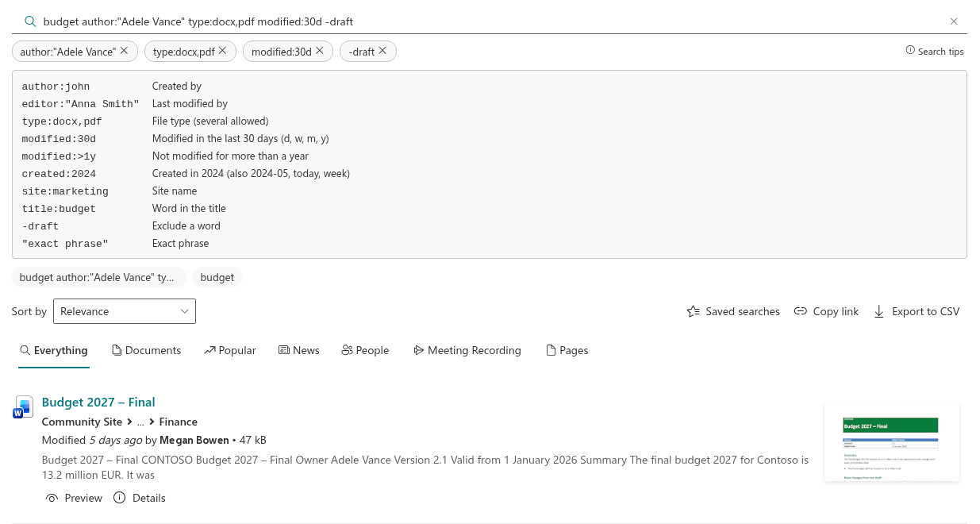
Task: Switch to the Pages tab
Action: click(x=567, y=350)
